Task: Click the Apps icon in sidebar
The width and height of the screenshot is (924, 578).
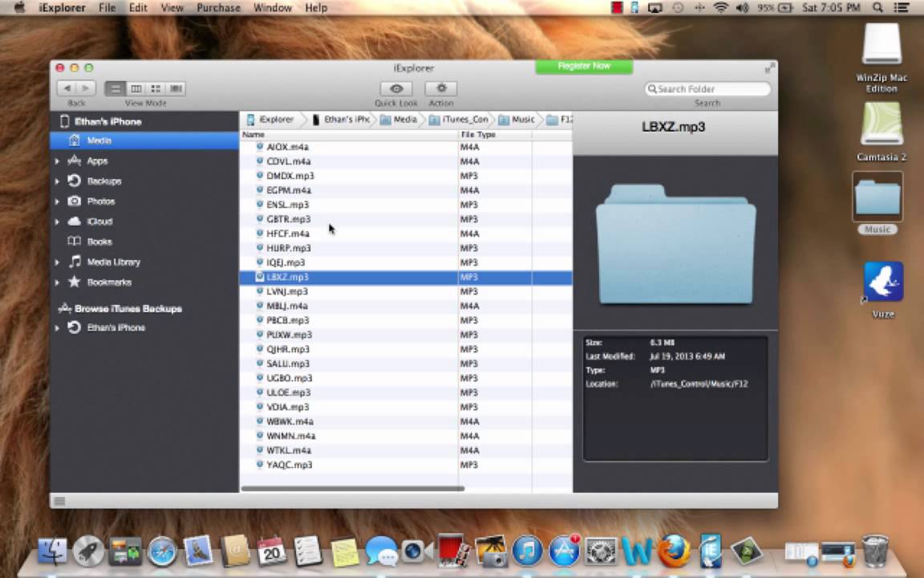Action: [75, 161]
